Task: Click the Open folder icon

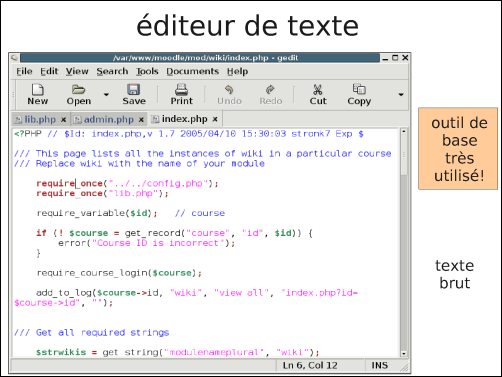Action: (x=79, y=89)
